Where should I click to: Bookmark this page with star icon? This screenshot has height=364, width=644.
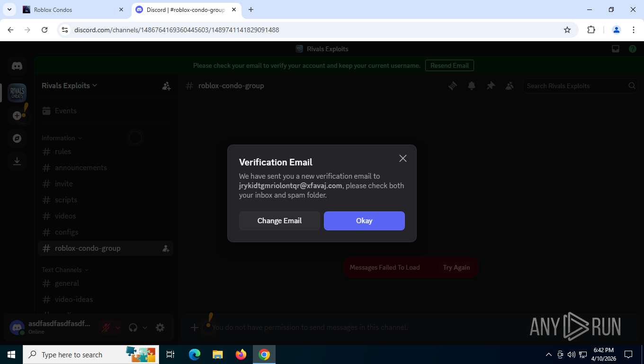[567, 30]
